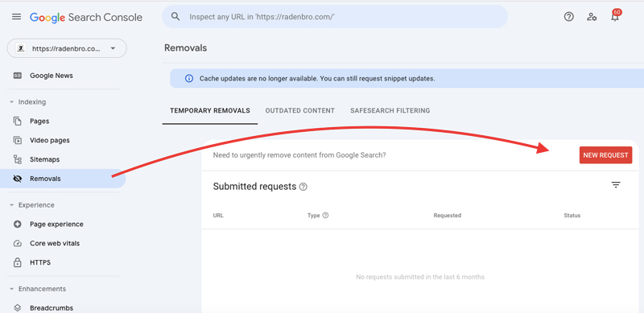The width and height of the screenshot is (644, 313).
Task: Click the Requested column header
Action: pos(448,216)
